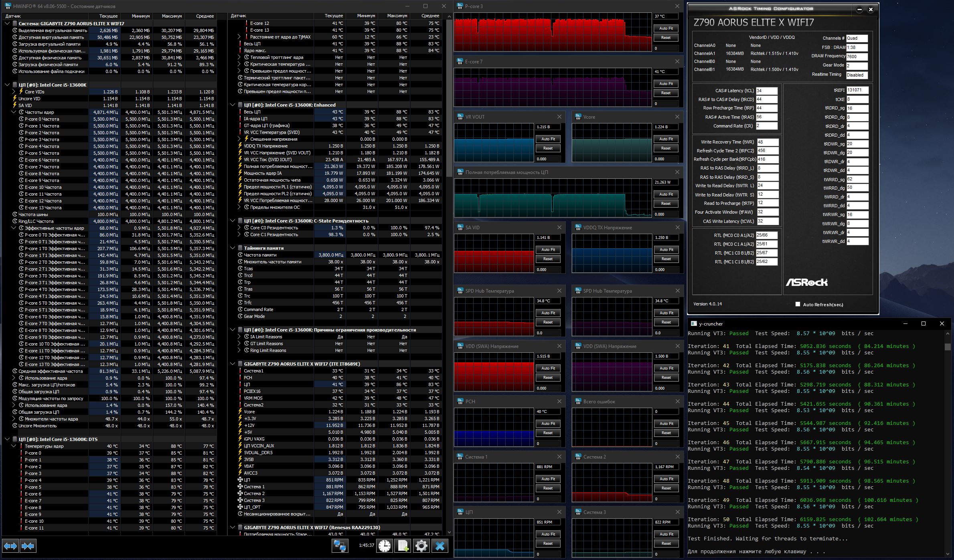Open sensor settings gear icon
The height and width of the screenshot is (560, 954).
[x=421, y=546]
